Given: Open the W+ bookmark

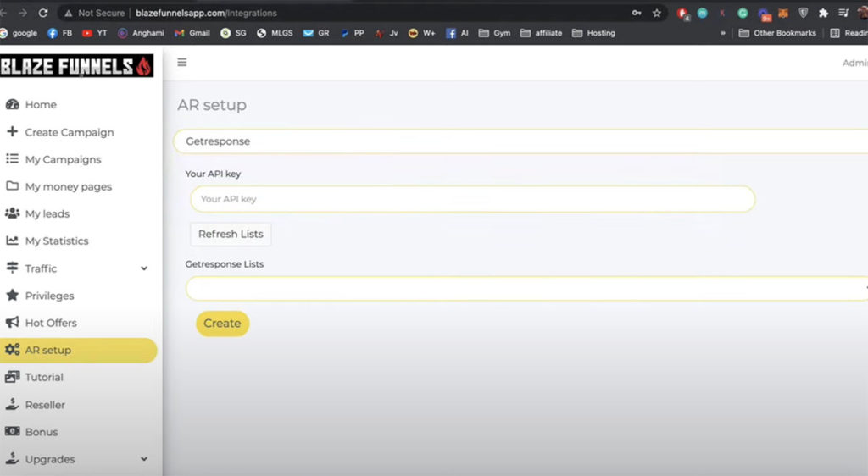Looking at the screenshot, I should [x=421, y=33].
